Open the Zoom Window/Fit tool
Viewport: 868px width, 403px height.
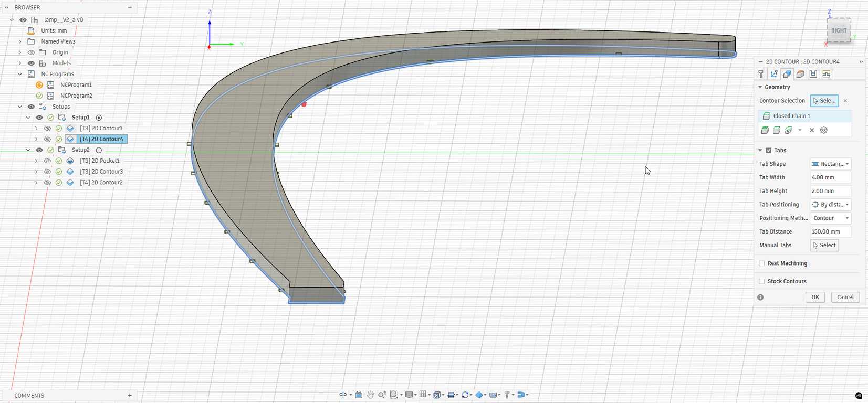tap(394, 395)
